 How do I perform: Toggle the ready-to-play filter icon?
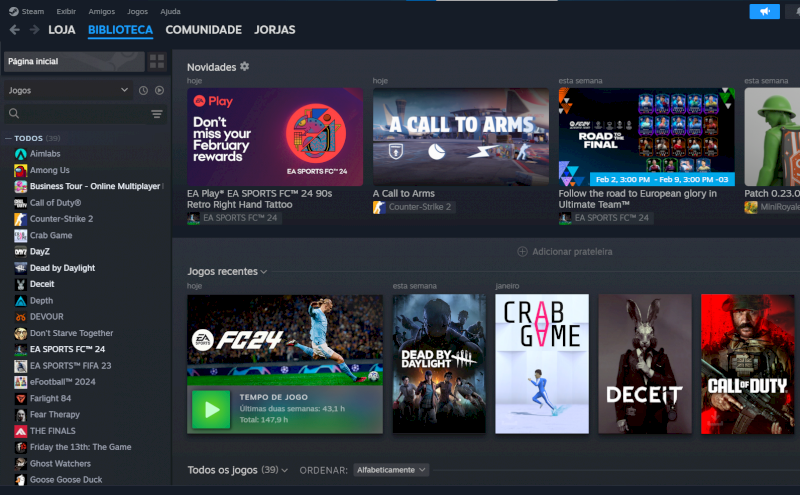click(160, 90)
